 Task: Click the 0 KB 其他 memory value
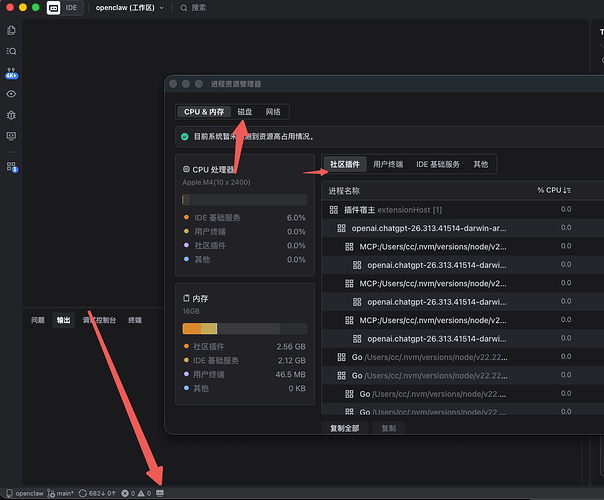(297, 388)
